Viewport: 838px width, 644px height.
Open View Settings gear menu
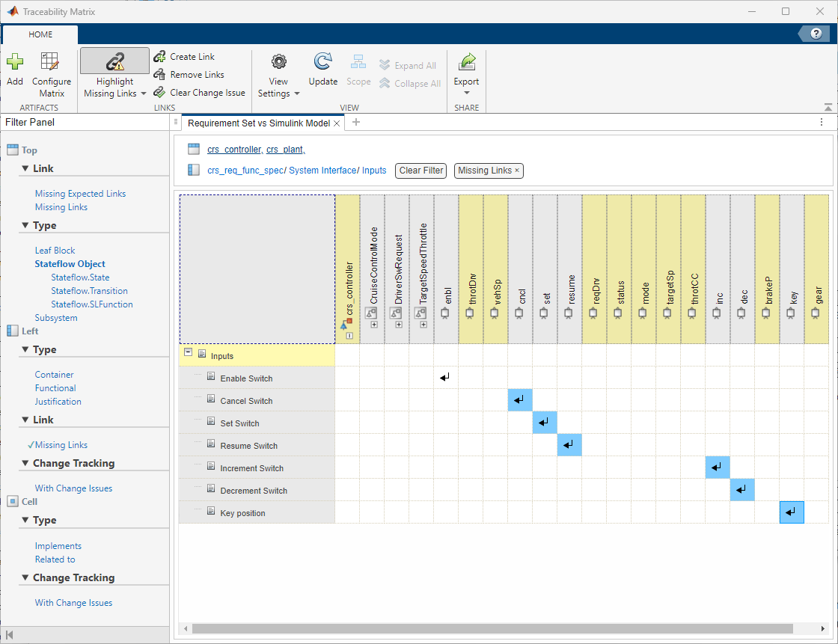click(278, 75)
